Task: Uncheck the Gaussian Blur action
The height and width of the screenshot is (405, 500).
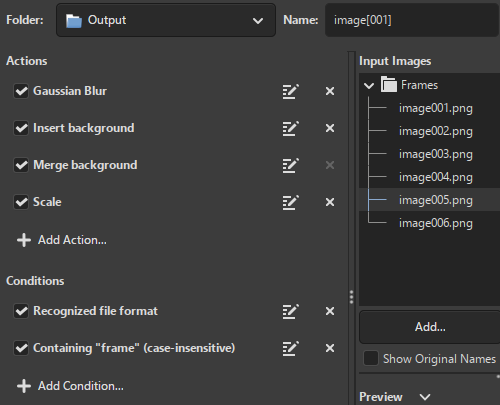Action: [21, 91]
